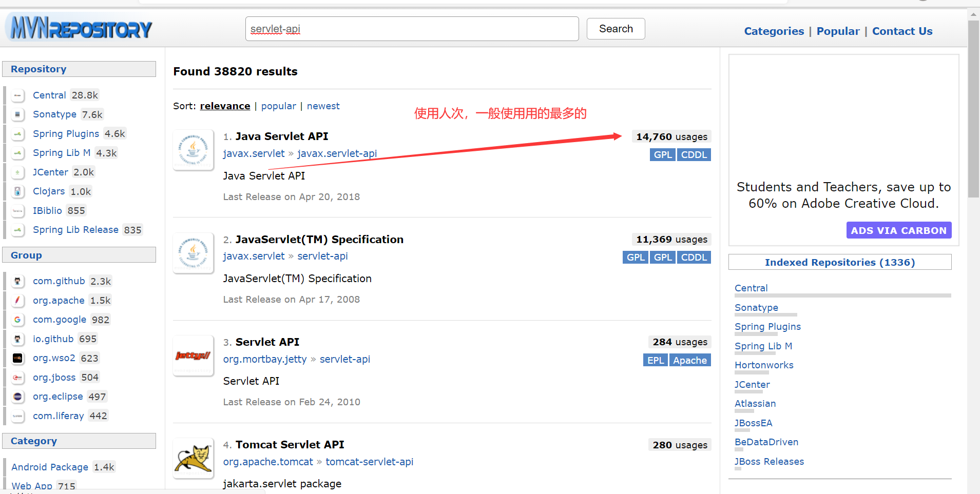Open the Categories menu

[x=774, y=31]
